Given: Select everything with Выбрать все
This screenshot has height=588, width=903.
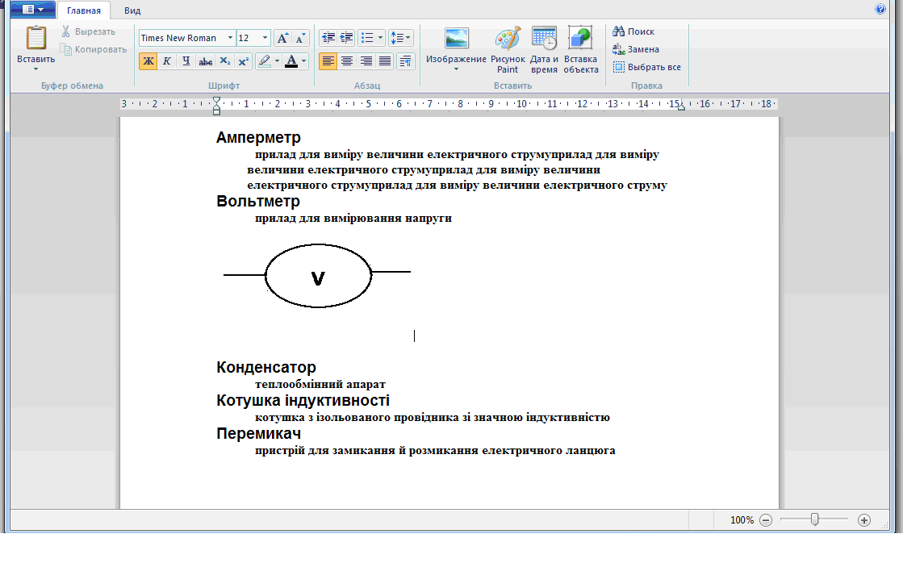Looking at the screenshot, I should 646,67.
